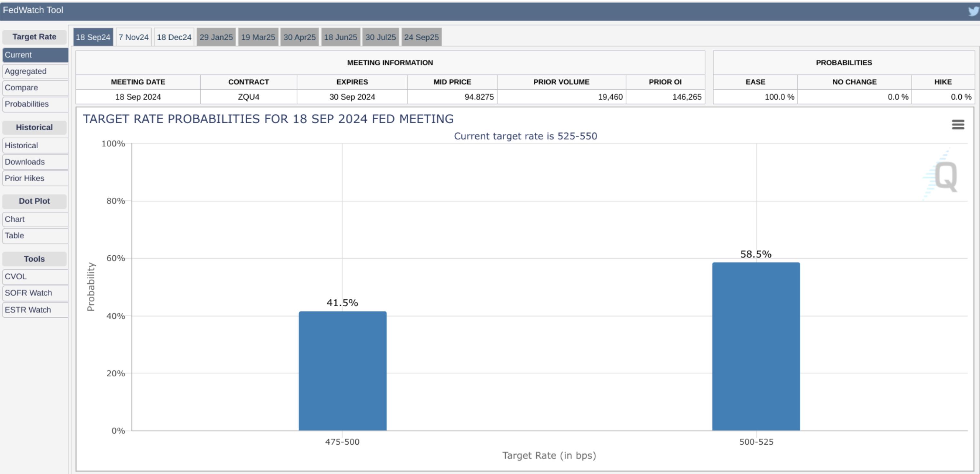Click the 146,265 prior OI value
The height and width of the screenshot is (474, 980).
(687, 97)
